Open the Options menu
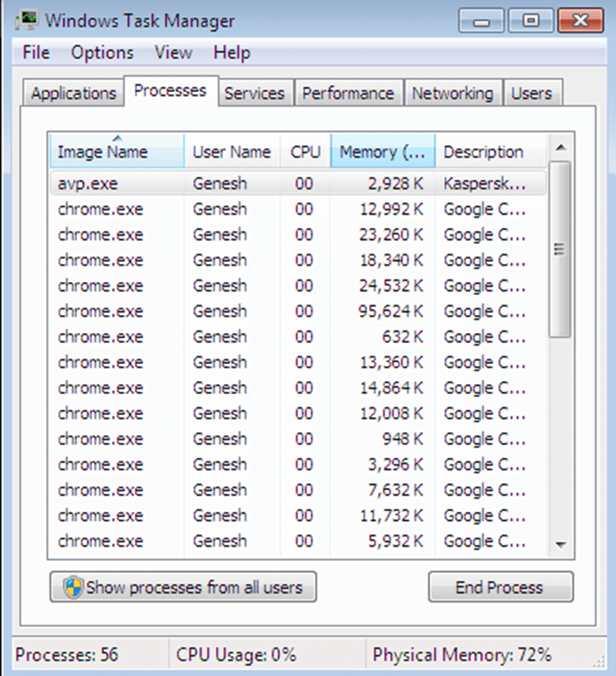The width and height of the screenshot is (616, 676). click(103, 52)
